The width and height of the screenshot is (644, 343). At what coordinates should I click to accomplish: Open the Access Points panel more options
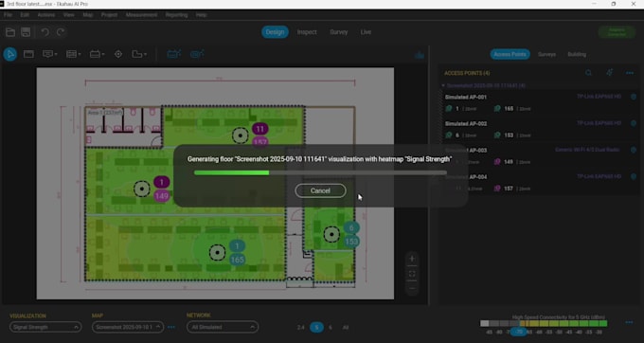tap(630, 73)
